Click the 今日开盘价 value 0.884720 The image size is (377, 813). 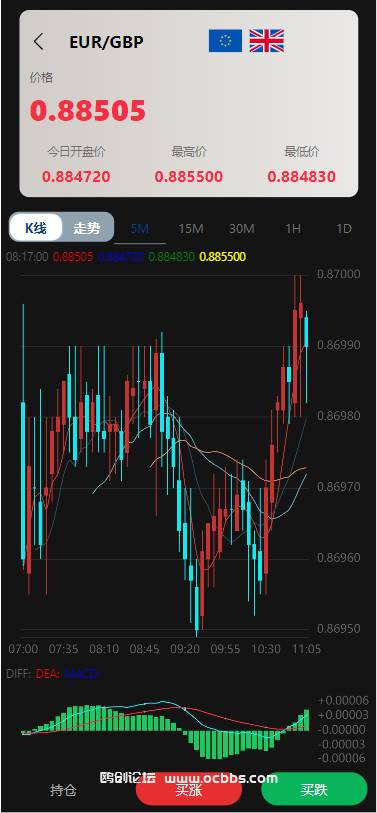[x=76, y=177]
